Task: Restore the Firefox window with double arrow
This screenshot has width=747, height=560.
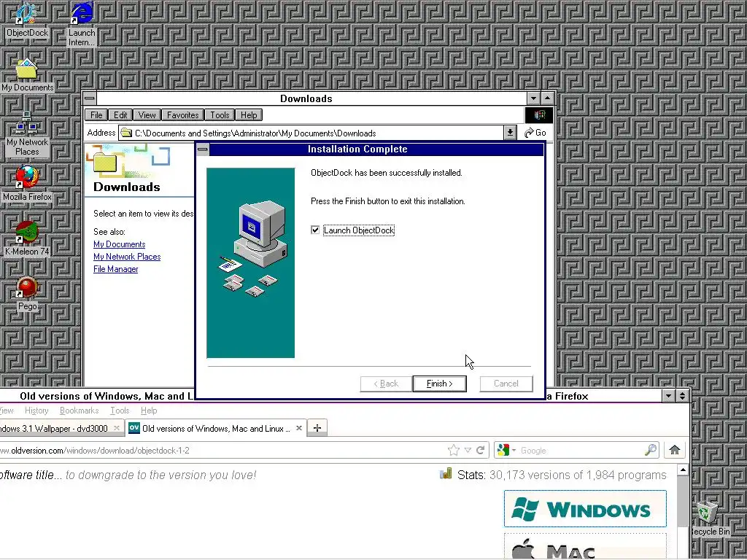Action: point(682,396)
